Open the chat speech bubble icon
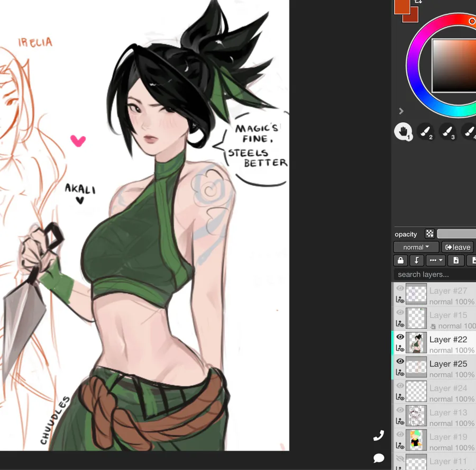The height and width of the screenshot is (470, 476). pos(379,458)
